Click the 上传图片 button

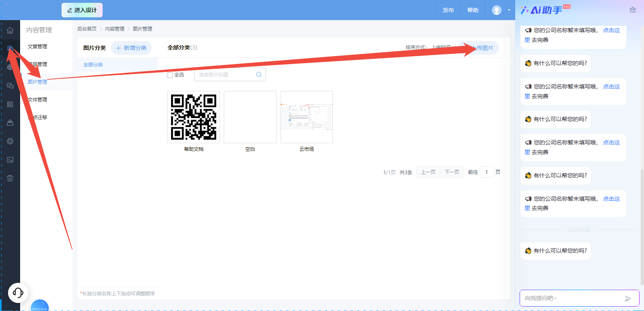[x=479, y=48]
